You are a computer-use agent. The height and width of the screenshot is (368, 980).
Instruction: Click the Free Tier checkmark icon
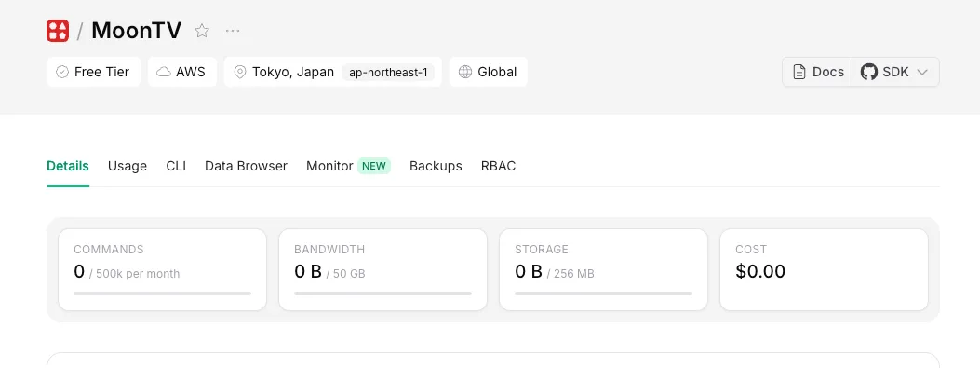tap(61, 72)
